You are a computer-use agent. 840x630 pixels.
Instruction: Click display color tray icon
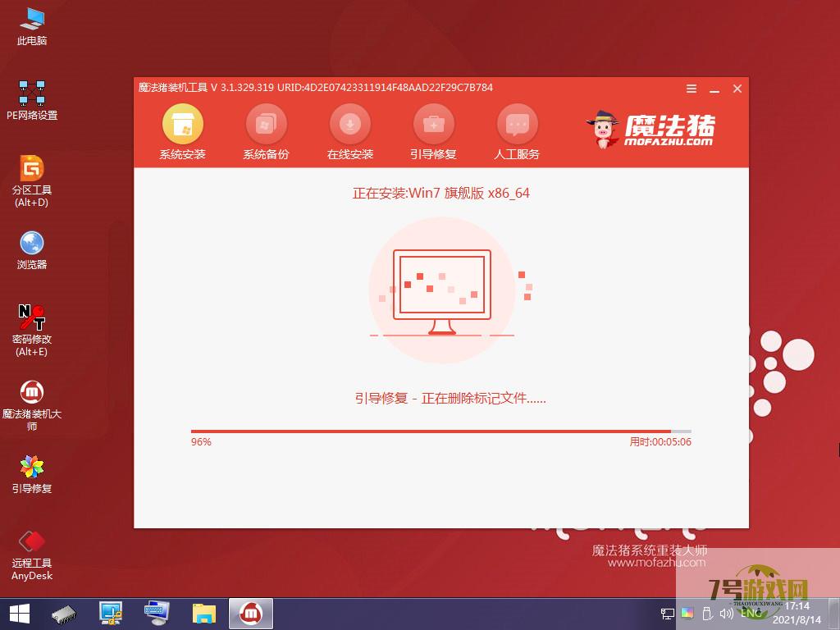(x=687, y=614)
